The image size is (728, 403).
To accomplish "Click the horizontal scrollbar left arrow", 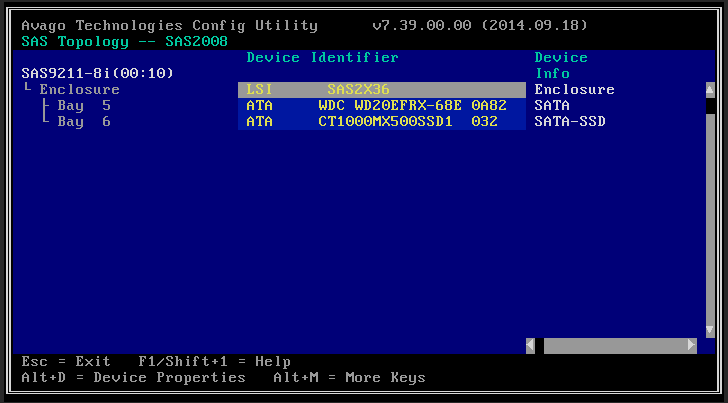I will coord(530,345).
